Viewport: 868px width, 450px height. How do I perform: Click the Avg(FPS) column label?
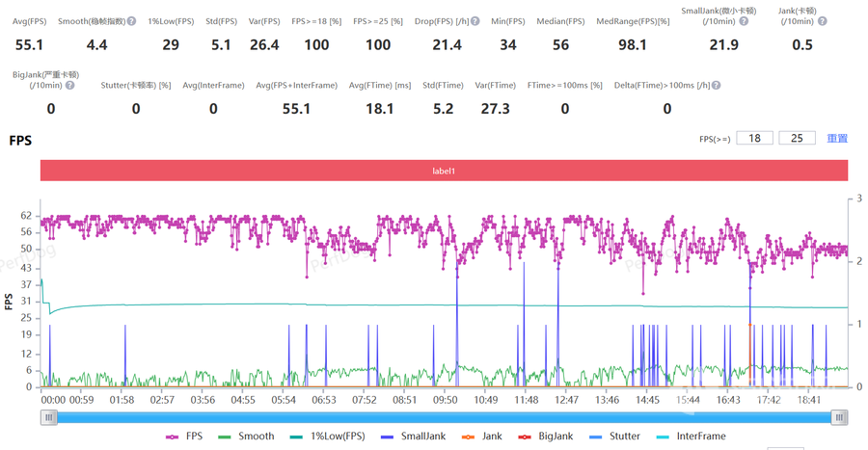click(x=29, y=21)
